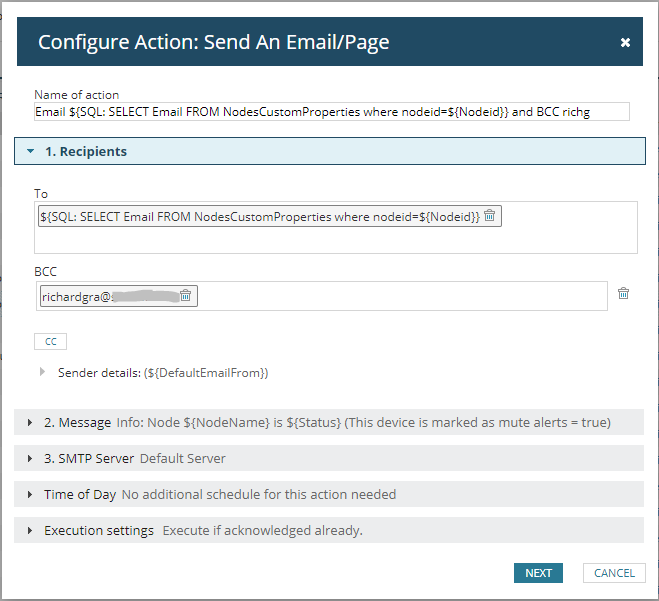Collapse the 1. Recipients section
659x601 pixels.
pos(31,152)
